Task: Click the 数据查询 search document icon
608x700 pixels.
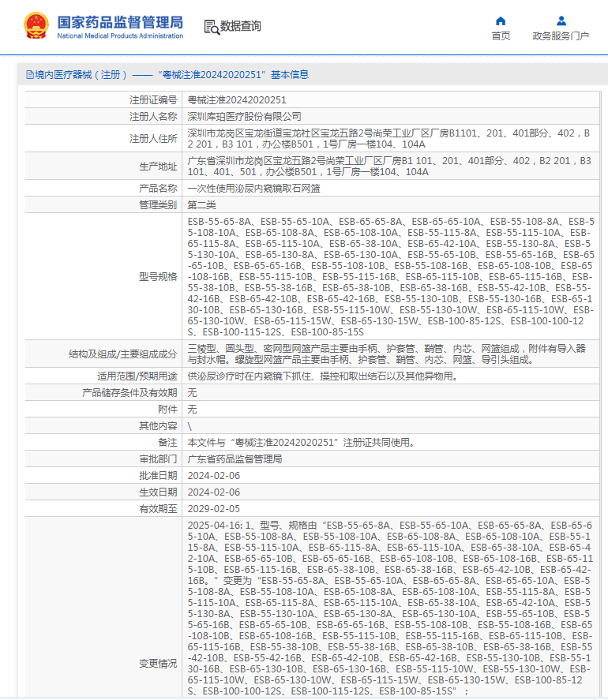Action: [x=212, y=28]
